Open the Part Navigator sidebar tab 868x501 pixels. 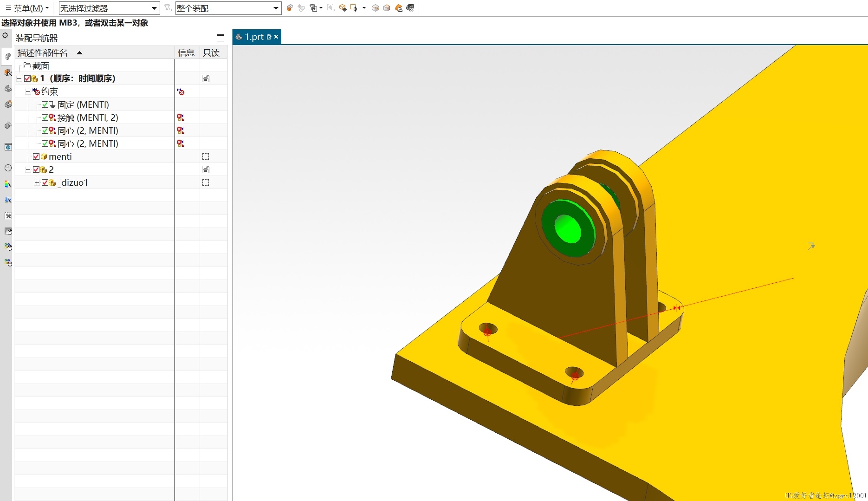(x=7, y=88)
